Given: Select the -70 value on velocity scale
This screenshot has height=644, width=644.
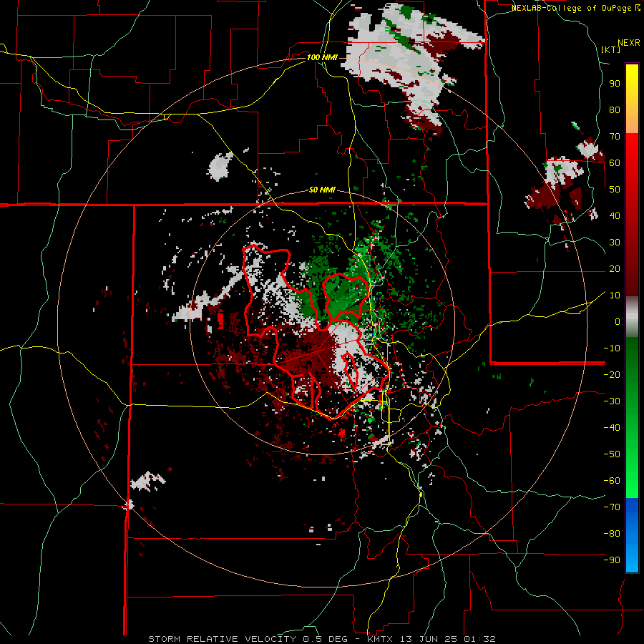Looking at the screenshot, I should (x=612, y=507).
